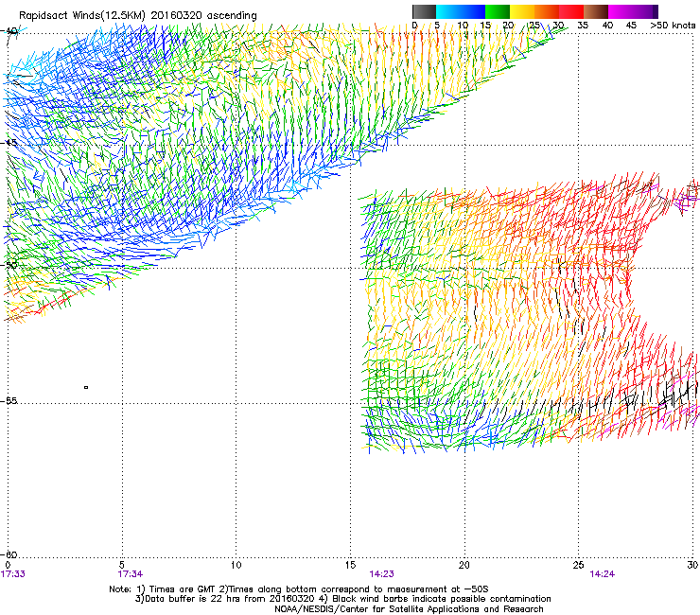The width and height of the screenshot is (700, 615).
Task: Click the NOAA/NESDIS credit line
Action: pyautogui.click(x=409, y=609)
